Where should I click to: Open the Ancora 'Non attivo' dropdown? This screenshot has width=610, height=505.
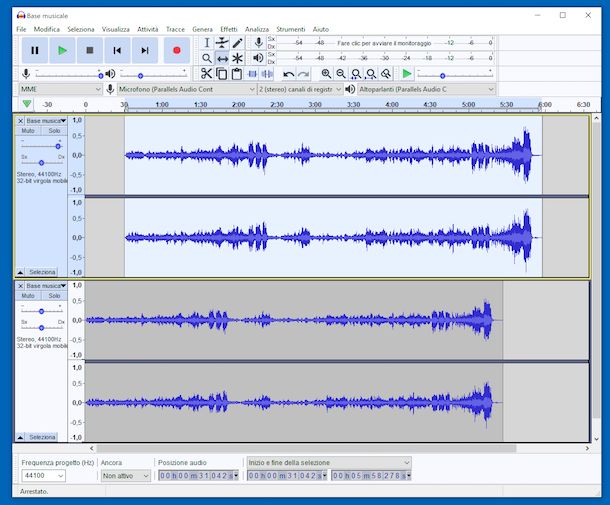(x=125, y=476)
